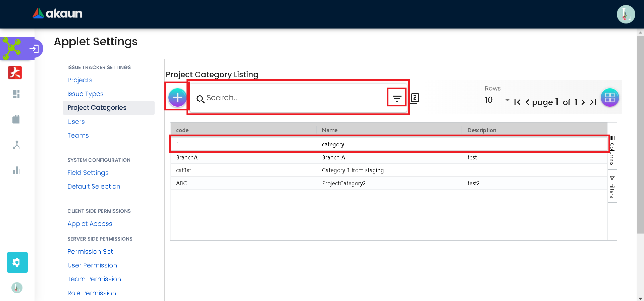Open the briefcase sidebar icon
Screen dimensions: 644x301
pyautogui.click(x=16, y=119)
